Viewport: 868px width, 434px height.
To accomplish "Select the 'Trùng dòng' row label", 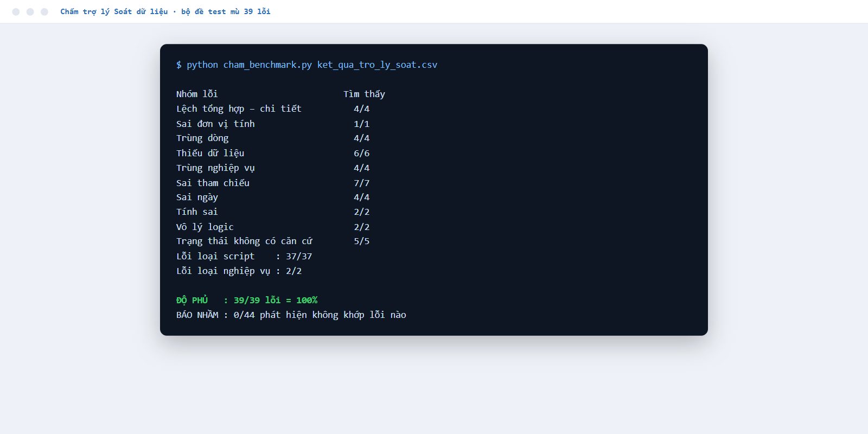I will tap(202, 138).
